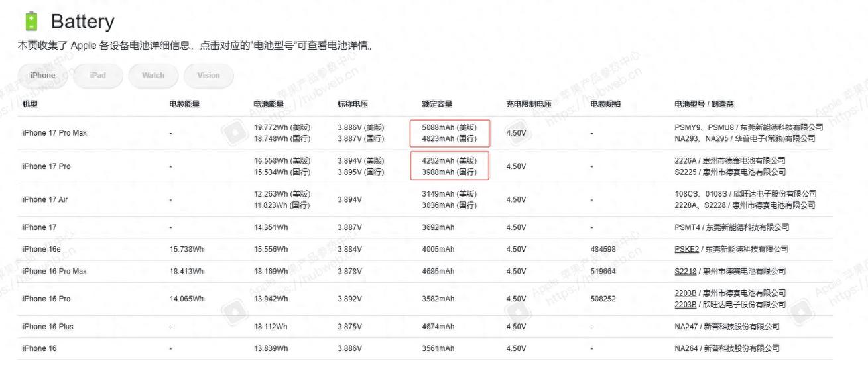868x365 pixels.
Task: Select the iPhone 16e row name
Action: pos(42,249)
